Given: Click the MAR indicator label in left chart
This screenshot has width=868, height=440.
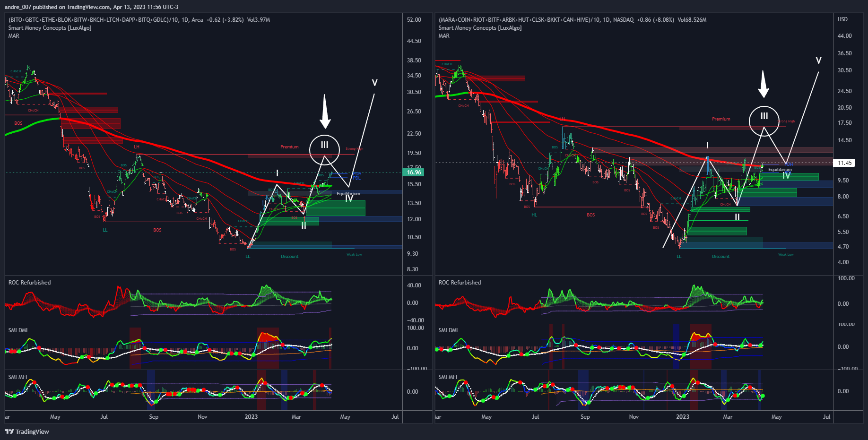Looking at the screenshot, I should click(x=14, y=36).
